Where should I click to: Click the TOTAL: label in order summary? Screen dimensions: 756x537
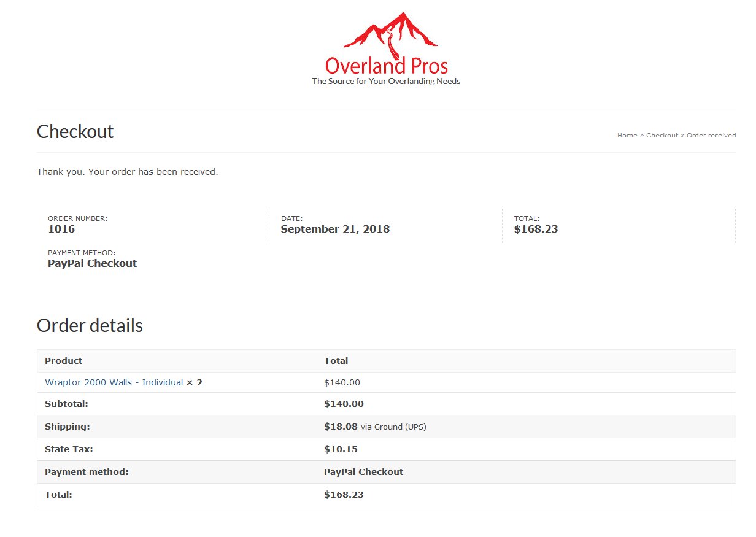526,218
